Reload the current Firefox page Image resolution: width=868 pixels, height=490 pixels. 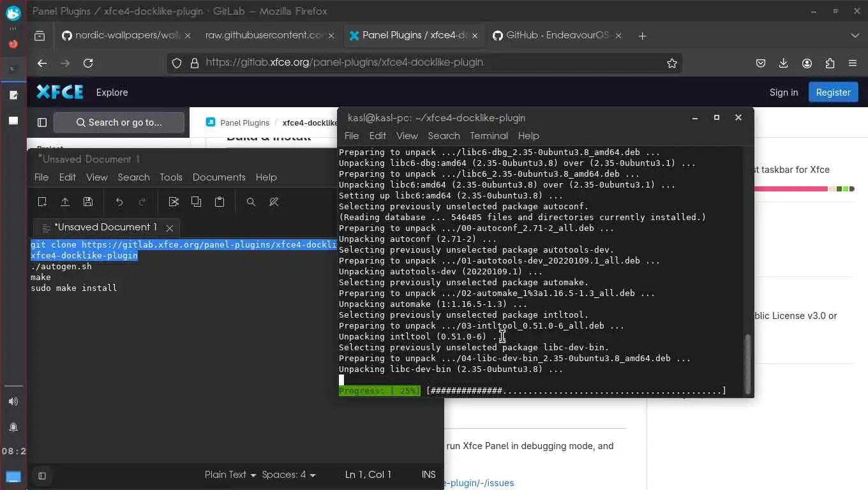(88, 63)
